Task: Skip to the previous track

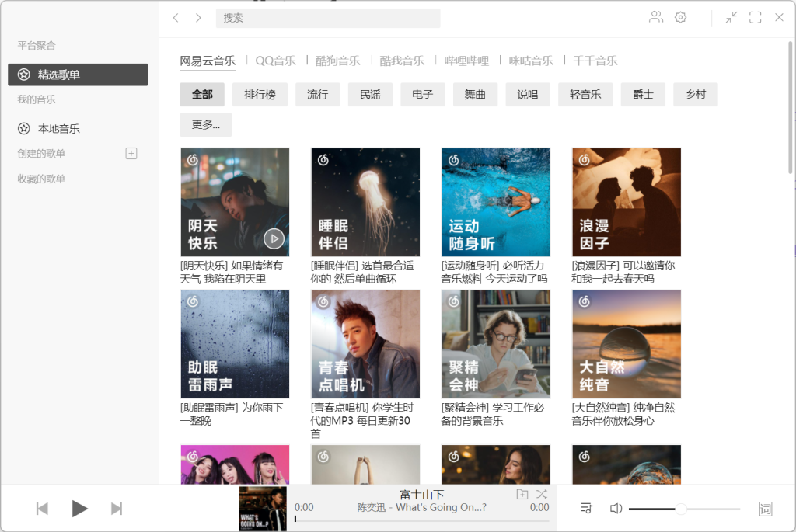Action: 42,508
